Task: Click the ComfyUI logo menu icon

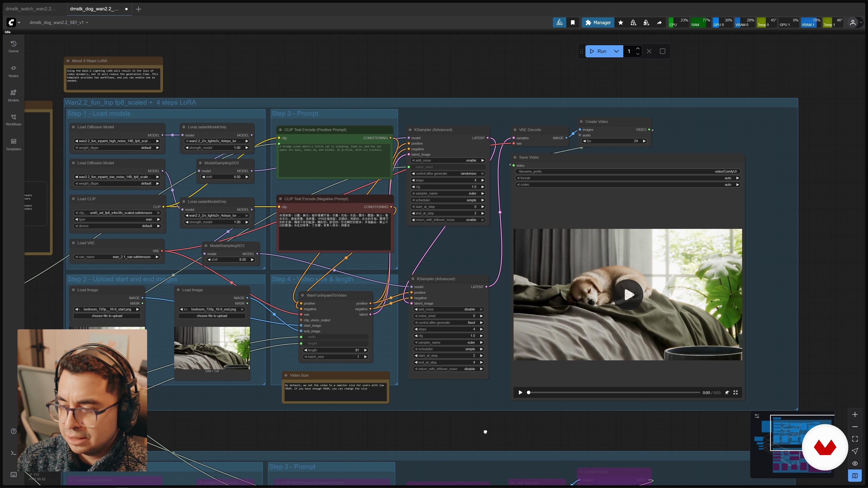Action: pyautogui.click(x=11, y=23)
